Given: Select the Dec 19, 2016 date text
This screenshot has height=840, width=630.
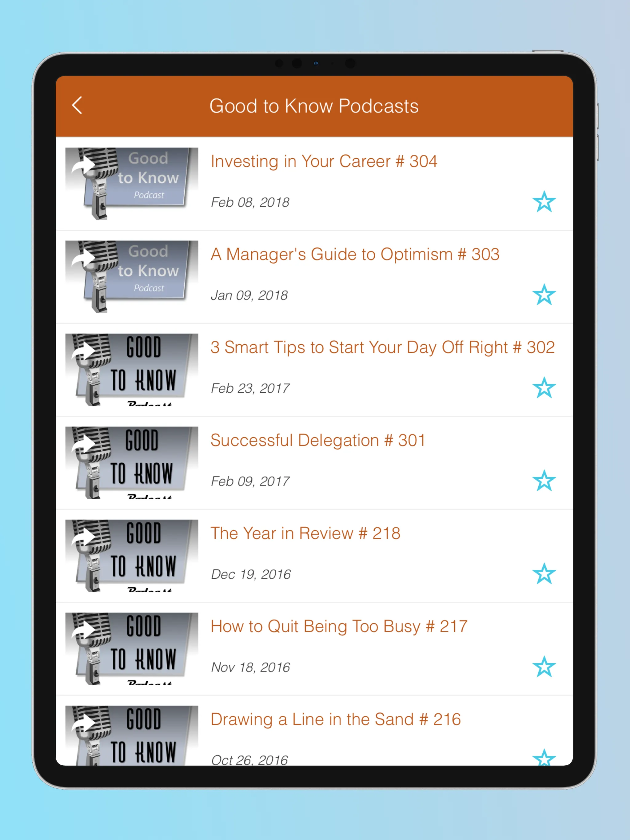Looking at the screenshot, I should point(251,575).
